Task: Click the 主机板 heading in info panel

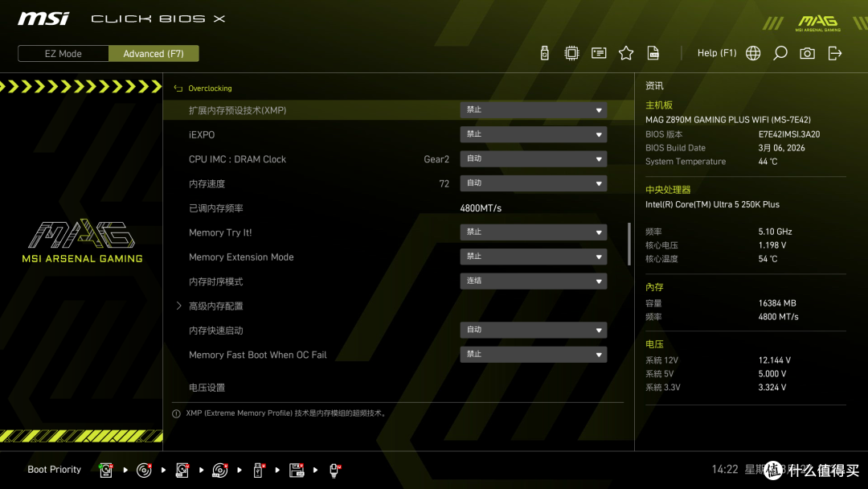Action: (x=659, y=105)
